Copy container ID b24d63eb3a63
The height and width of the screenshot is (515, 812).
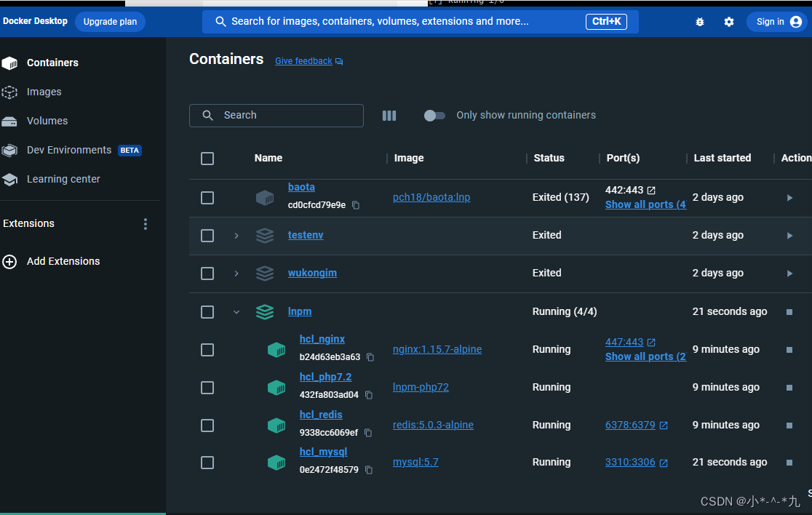[x=370, y=357]
